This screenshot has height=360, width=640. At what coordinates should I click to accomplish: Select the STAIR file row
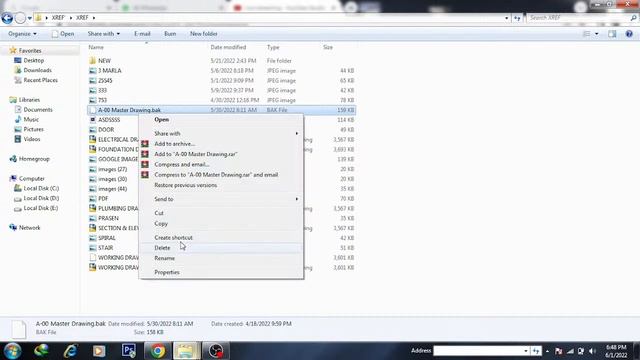[222, 248]
